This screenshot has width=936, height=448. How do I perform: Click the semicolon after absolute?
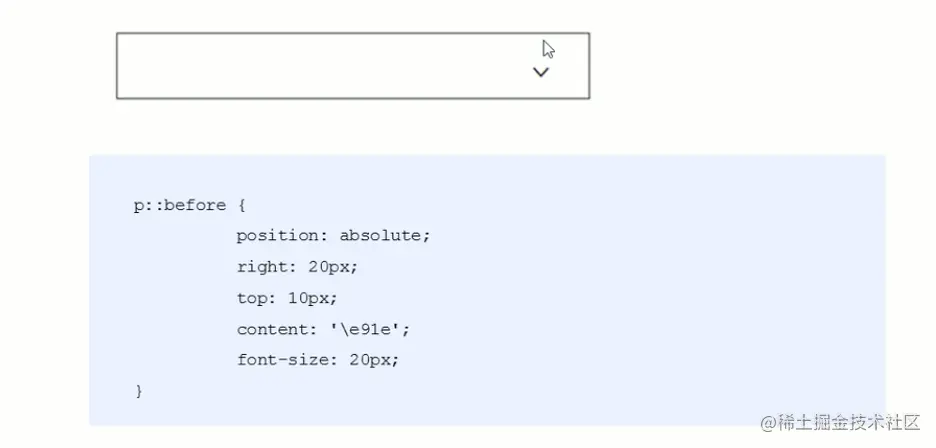tap(427, 236)
